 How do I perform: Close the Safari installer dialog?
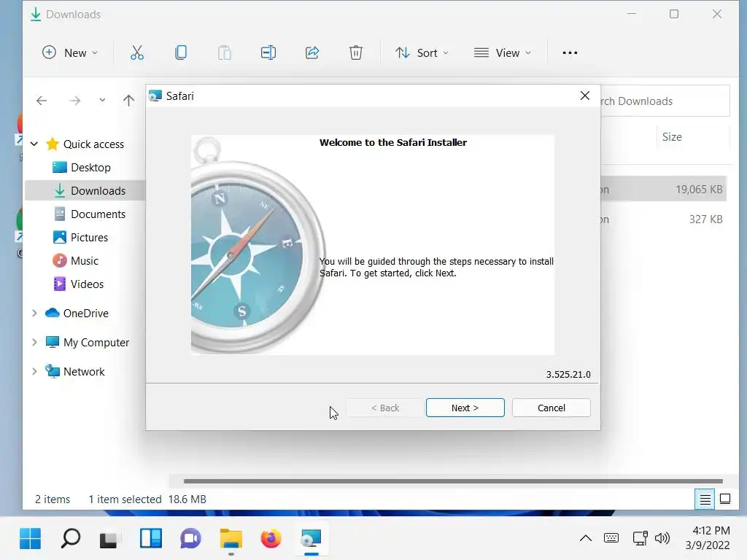pos(585,96)
